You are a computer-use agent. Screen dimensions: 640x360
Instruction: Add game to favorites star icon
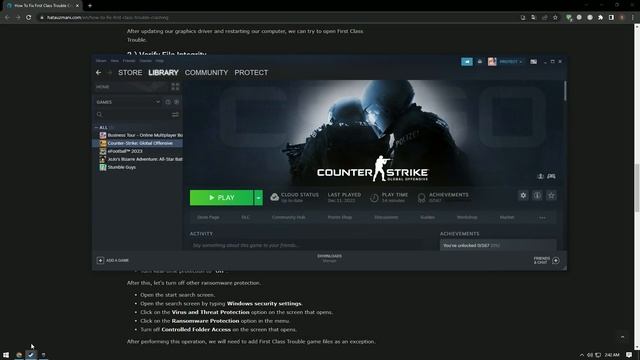[551, 196]
